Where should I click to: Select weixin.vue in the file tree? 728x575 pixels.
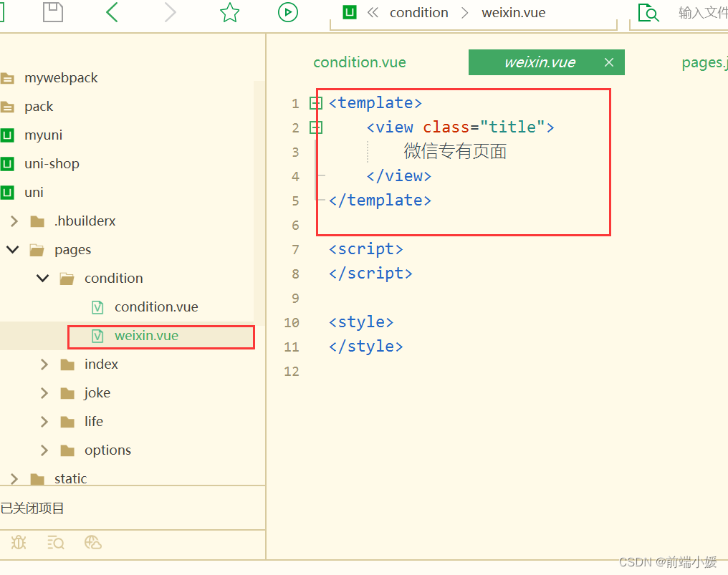(x=146, y=336)
